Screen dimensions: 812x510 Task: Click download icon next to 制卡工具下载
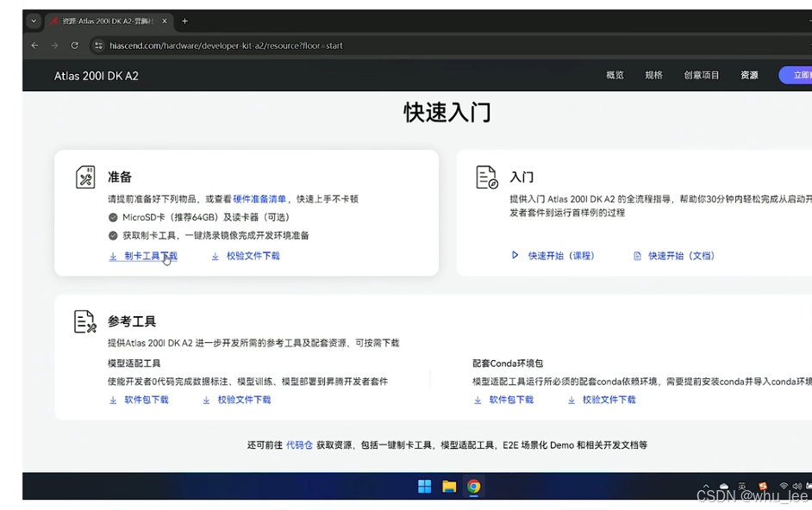click(113, 257)
